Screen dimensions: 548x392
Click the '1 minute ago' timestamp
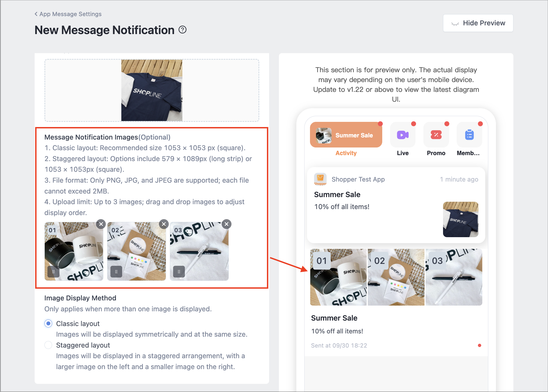(459, 179)
